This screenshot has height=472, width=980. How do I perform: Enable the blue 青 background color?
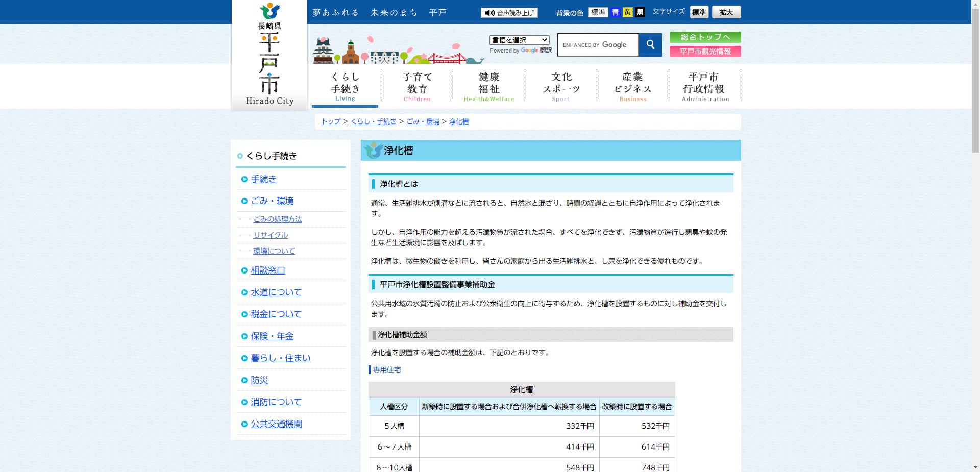(x=616, y=12)
